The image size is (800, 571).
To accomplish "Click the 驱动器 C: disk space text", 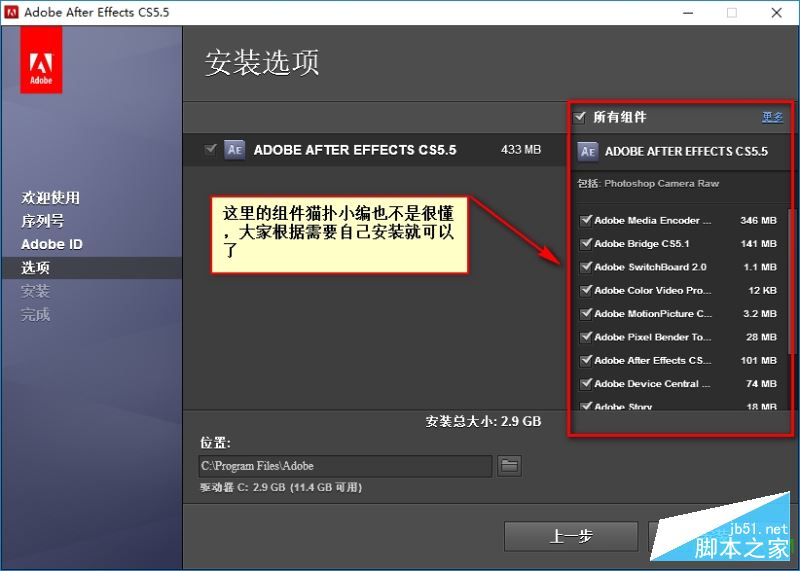I will [x=281, y=487].
